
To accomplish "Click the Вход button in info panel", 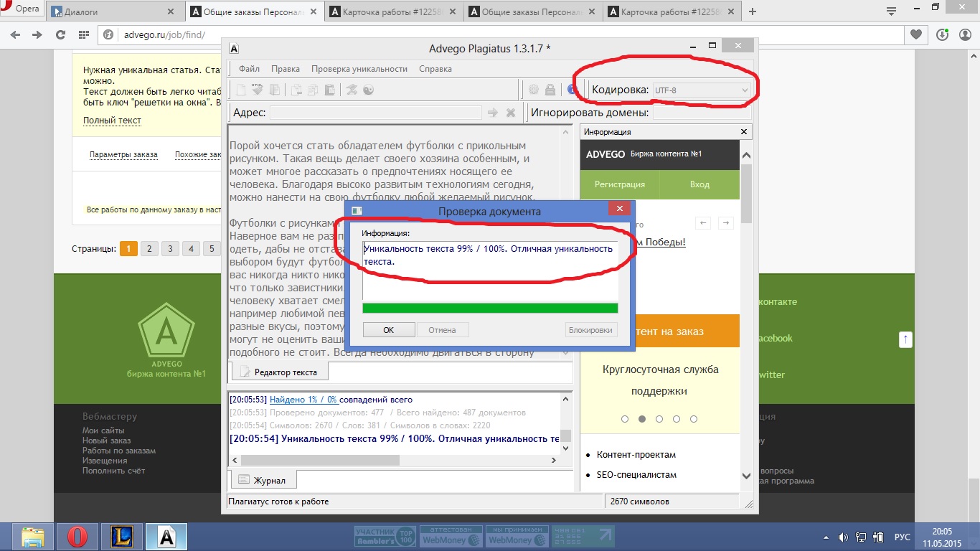I will [x=699, y=184].
